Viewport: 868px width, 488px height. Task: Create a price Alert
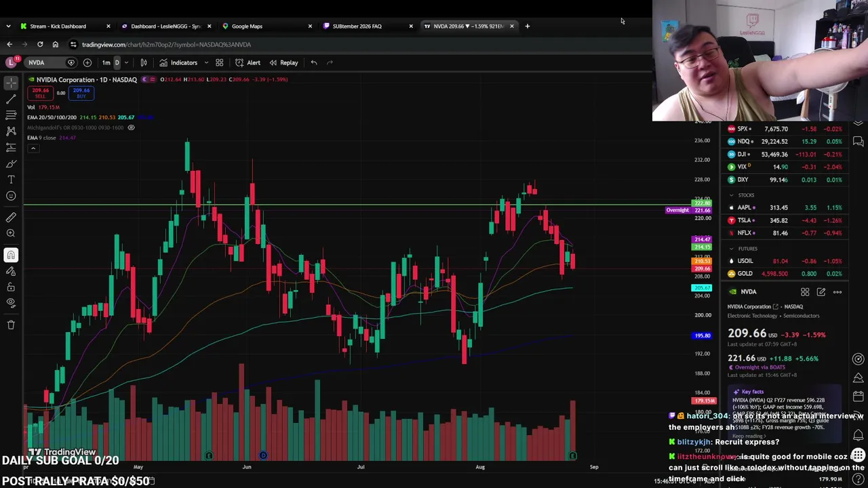point(248,62)
